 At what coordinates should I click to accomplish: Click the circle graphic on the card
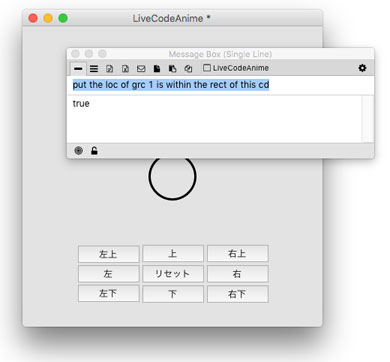coord(172,177)
